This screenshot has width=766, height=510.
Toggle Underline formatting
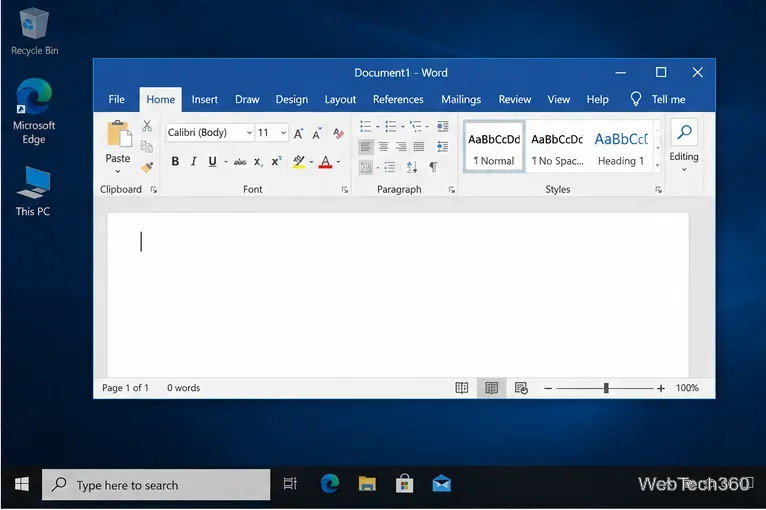click(212, 162)
